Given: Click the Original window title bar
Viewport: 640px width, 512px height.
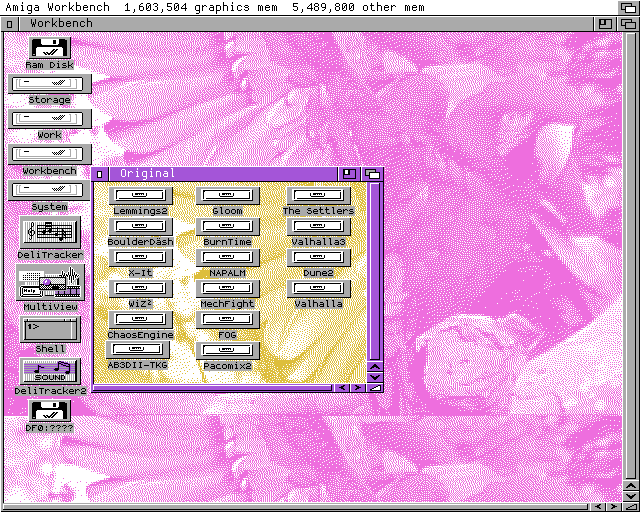Looking at the screenshot, I should (x=223, y=174).
